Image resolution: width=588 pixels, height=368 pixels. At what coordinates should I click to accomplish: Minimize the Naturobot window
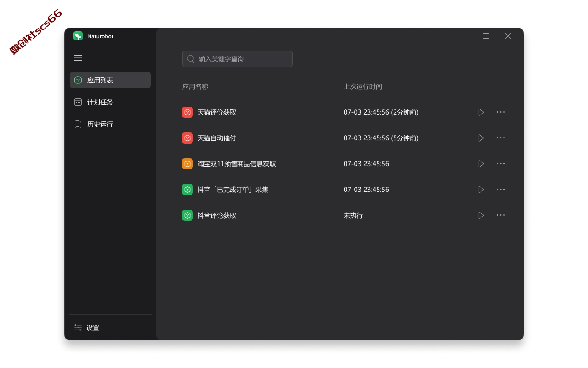click(x=464, y=36)
